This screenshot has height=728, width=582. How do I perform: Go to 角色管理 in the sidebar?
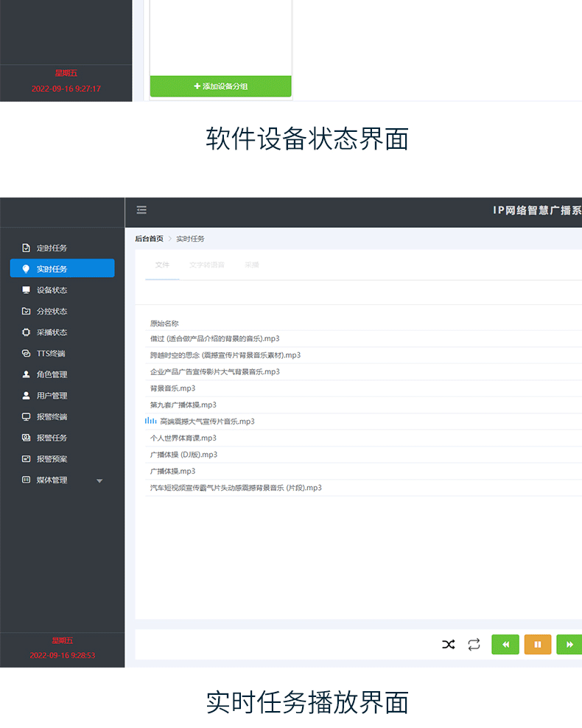click(x=52, y=374)
